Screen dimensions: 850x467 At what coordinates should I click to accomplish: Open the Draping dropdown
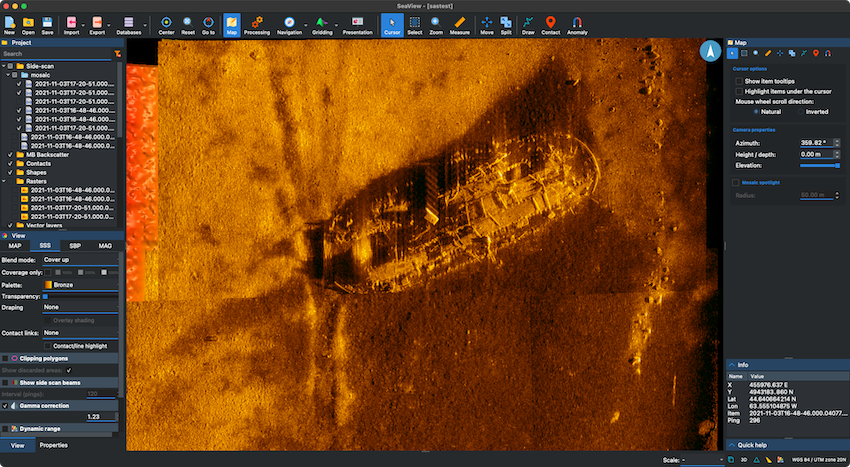80,307
